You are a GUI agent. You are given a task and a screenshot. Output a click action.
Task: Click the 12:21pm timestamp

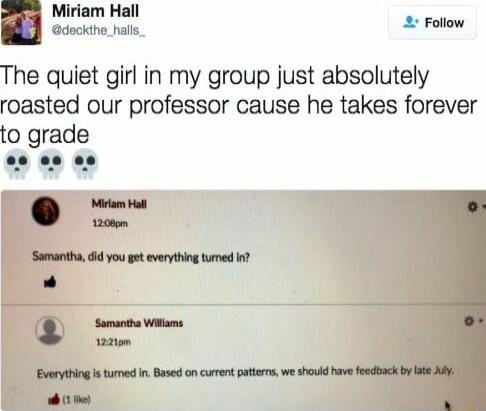[x=113, y=342]
